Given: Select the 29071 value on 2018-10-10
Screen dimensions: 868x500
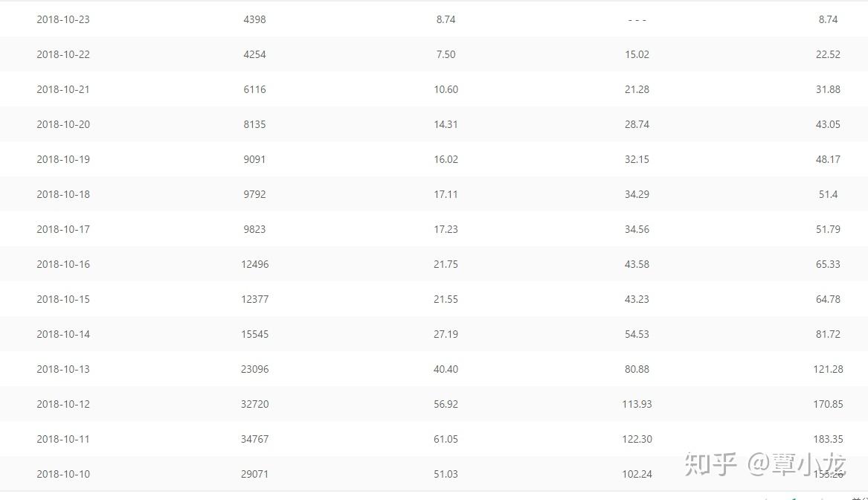Looking at the screenshot, I should 254,474.
